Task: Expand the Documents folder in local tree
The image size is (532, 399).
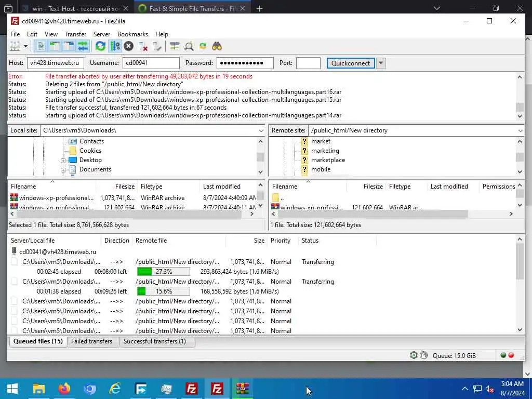Action: coord(63,170)
